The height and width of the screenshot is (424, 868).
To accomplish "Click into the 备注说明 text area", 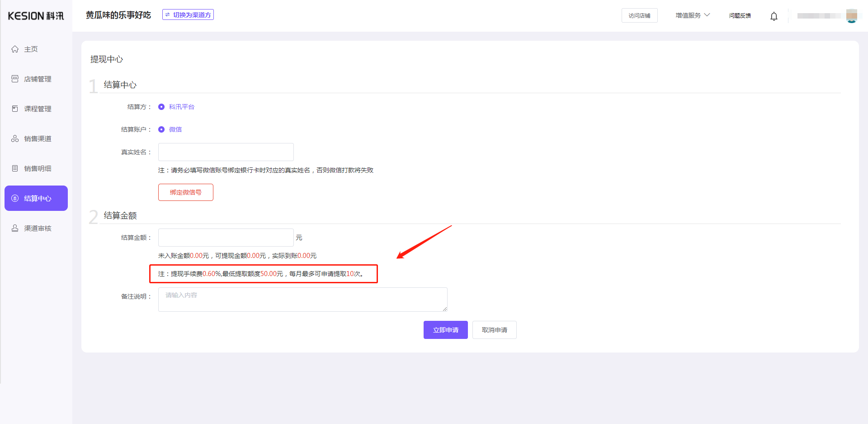I will coord(302,300).
